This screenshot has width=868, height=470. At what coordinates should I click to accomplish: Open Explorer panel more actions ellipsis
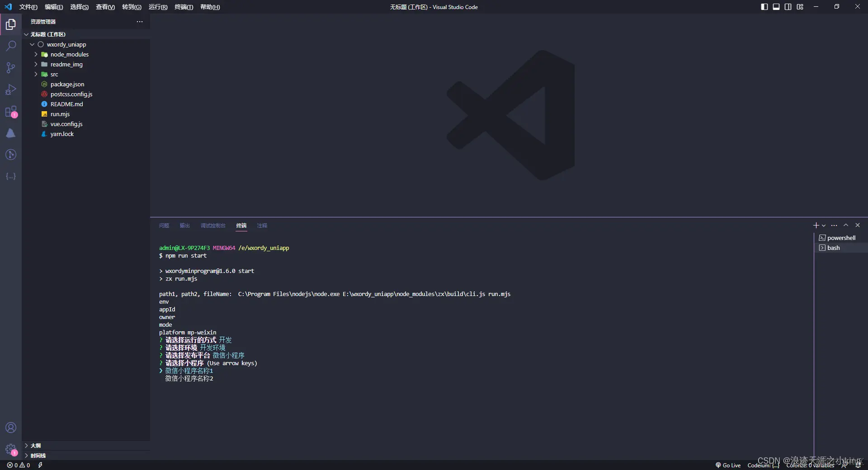pos(140,22)
